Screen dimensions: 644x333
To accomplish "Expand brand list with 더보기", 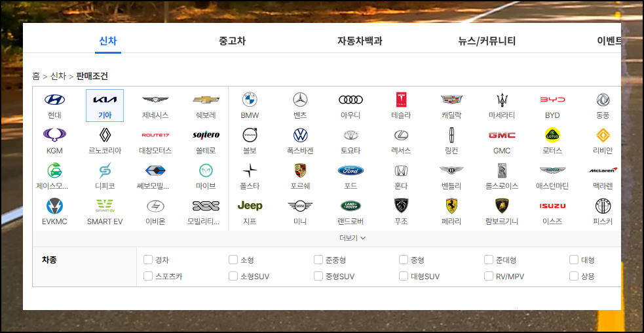I will pyautogui.click(x=352, y=238).
